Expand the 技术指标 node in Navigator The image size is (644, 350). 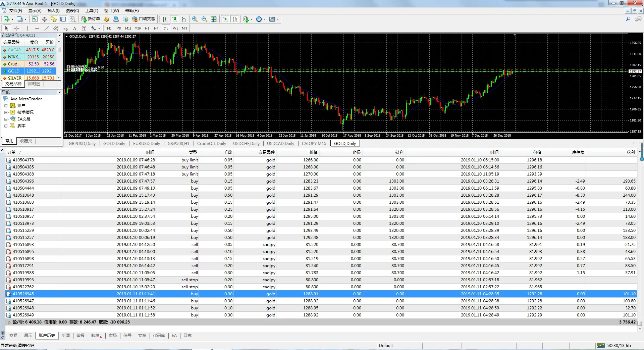(x=6, y=112)
